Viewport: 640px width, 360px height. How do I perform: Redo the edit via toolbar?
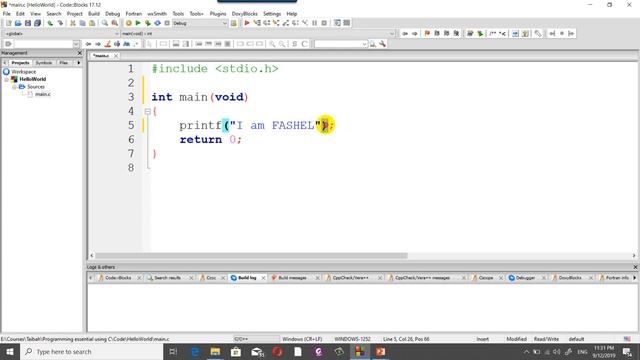point(60,23)
